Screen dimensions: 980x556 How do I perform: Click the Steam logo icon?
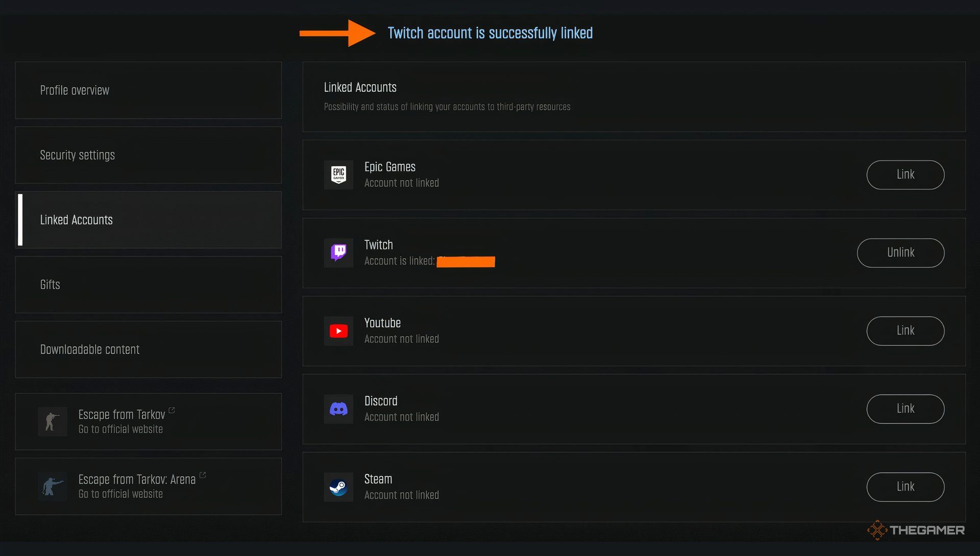click(x=338, y=487)
